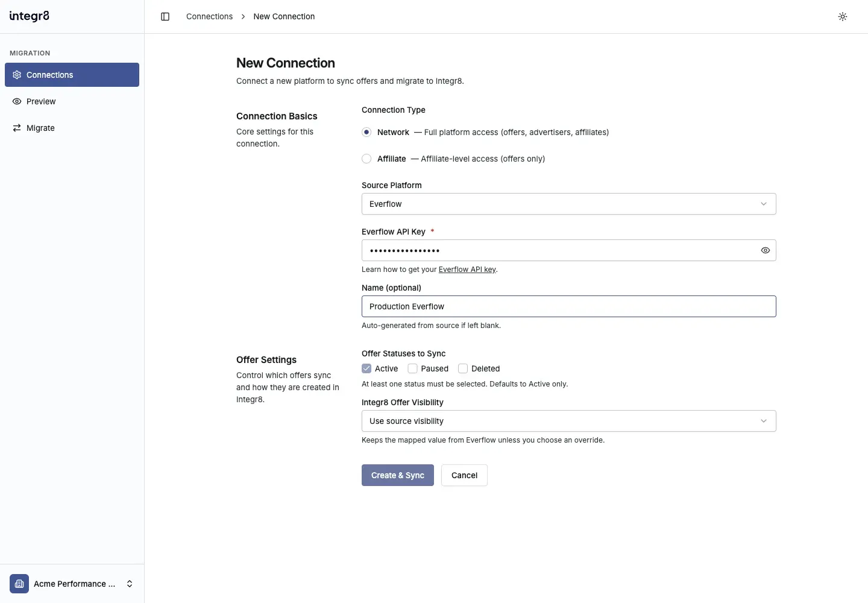Select the Affiliate connection type radio
This screenshot has height=603, width=868.
(366, 159)
